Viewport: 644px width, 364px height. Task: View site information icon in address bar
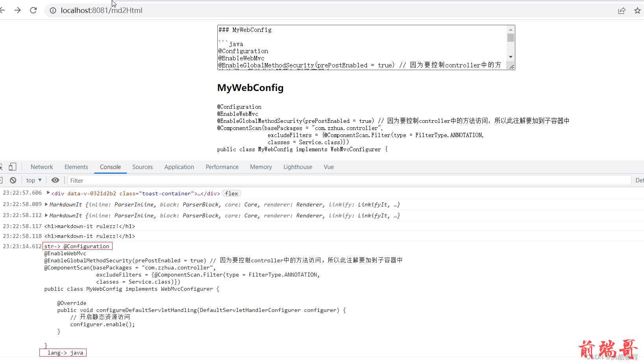pyautogui.click(x=53, y=11)
